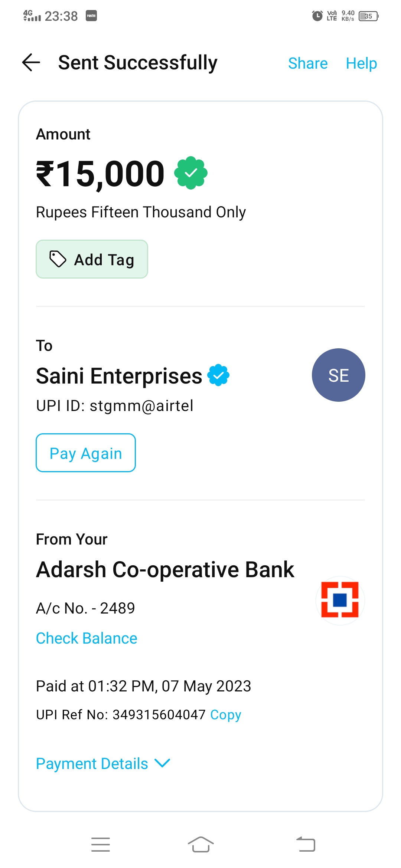Image resolution: width=401 pixels, height=868 pixels.
Task: Tap the back arrow icon
Action: (x=31, y=62)
